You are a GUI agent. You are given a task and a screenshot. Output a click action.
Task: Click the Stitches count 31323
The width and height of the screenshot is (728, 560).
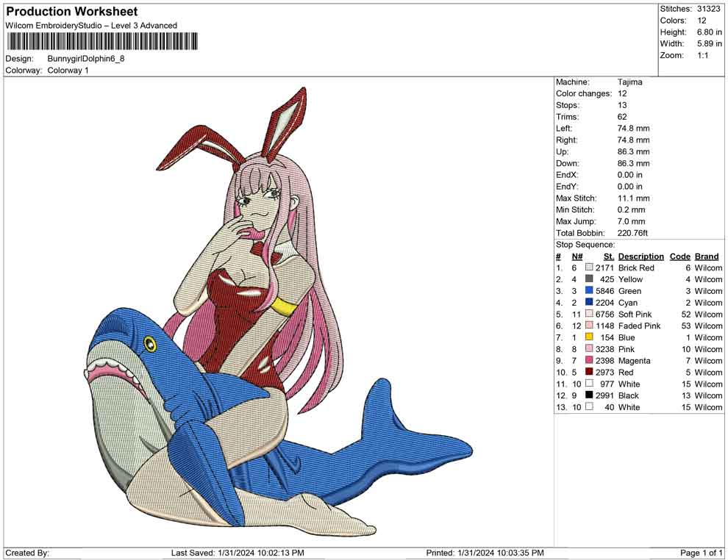708,9
